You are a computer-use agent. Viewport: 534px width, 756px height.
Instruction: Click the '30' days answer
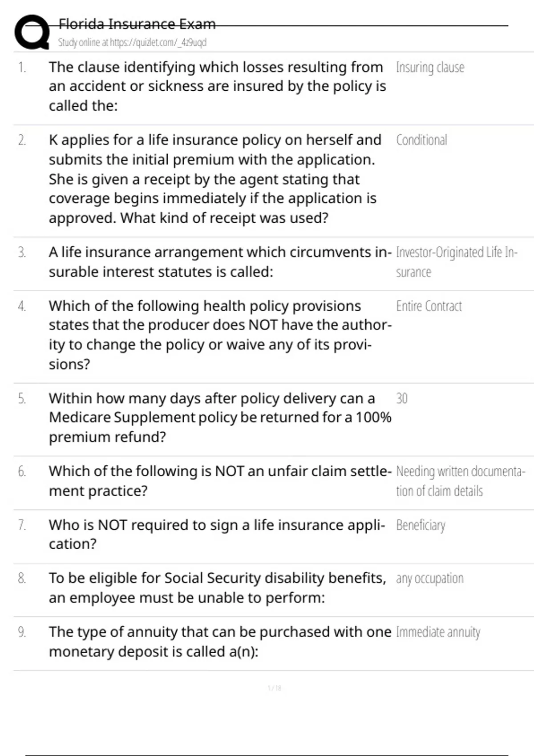(x=401, y=398)
